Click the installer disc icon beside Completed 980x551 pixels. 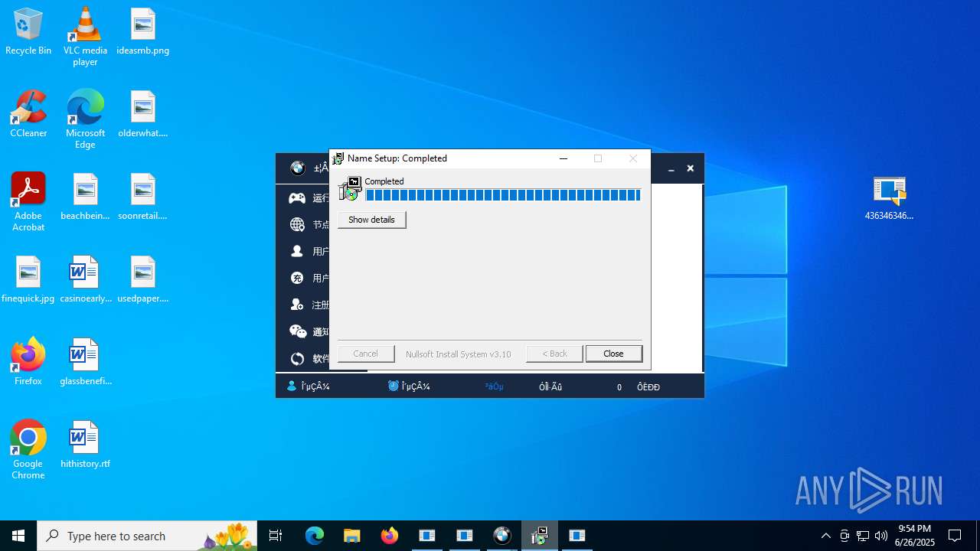pos(350,188)
